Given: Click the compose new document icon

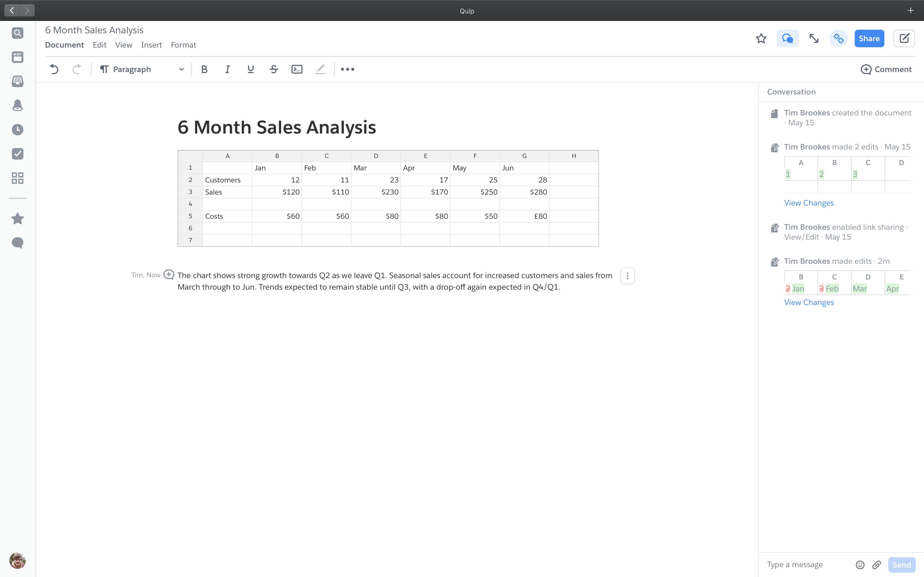Looking at the screenshot, I should point(904,38).
